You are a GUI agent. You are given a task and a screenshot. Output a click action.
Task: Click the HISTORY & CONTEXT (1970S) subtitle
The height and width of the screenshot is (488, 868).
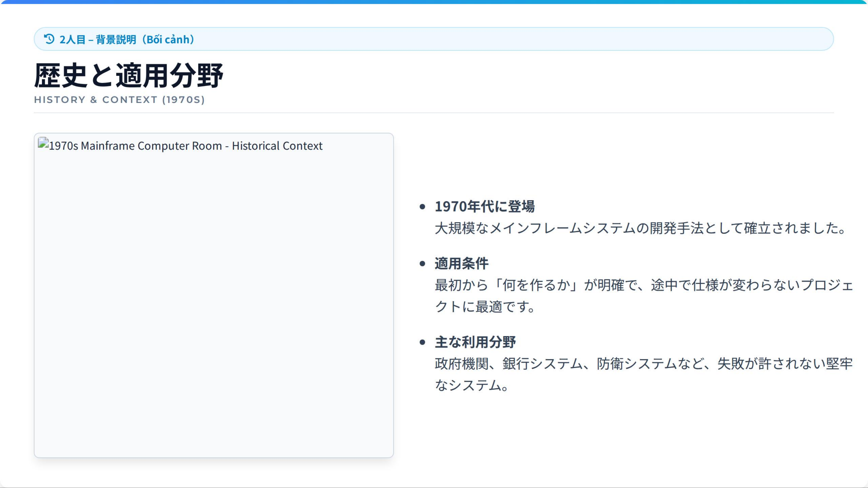click(x=119, y=100)
